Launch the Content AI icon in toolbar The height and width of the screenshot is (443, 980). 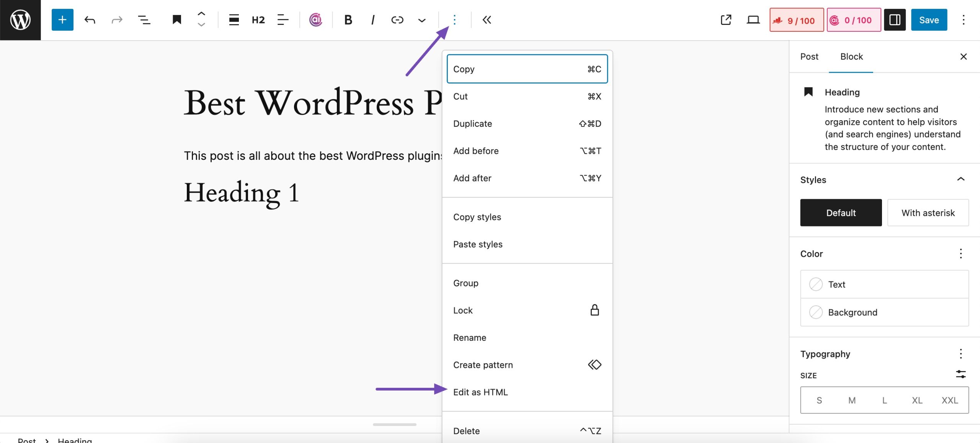pyautogui.click(x=316, y=20)
